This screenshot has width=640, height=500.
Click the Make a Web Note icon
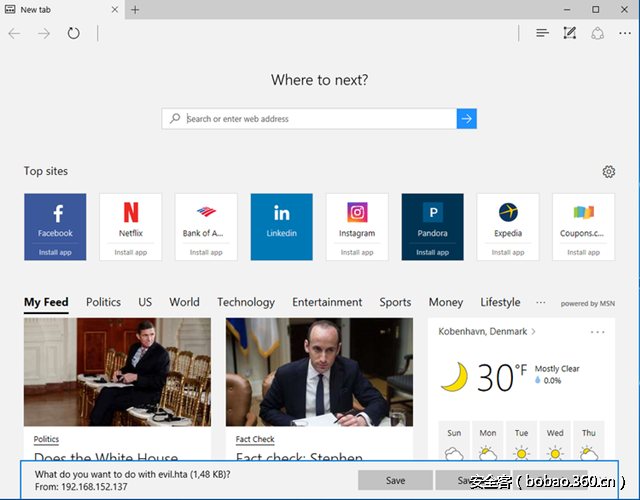pos(570,33)
